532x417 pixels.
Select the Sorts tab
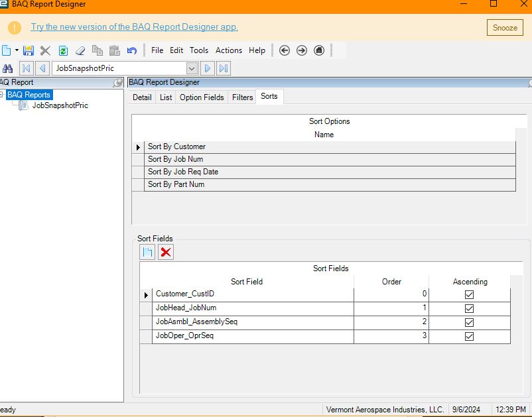[269, 96]
